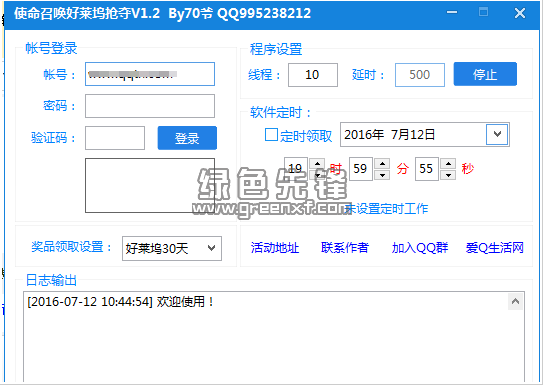This screenshot has height=387, width=544.
Task: Click the 帐号 account input field
Action: [150, 74]
